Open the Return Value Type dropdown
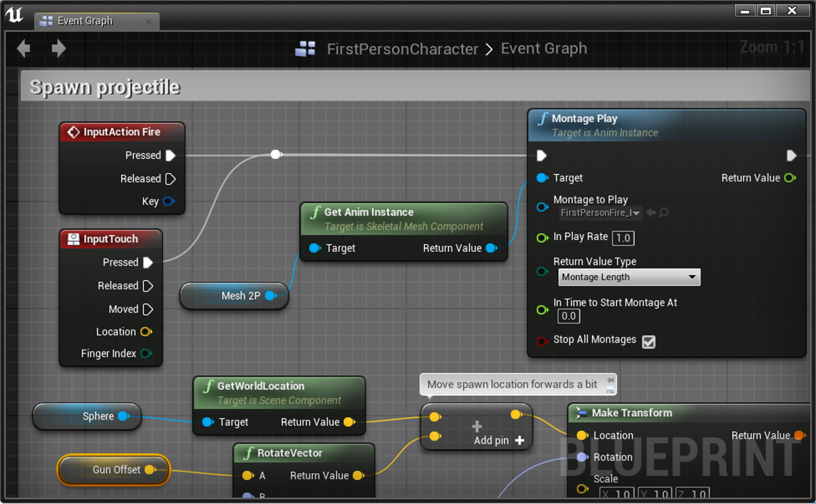 [629, 277]
